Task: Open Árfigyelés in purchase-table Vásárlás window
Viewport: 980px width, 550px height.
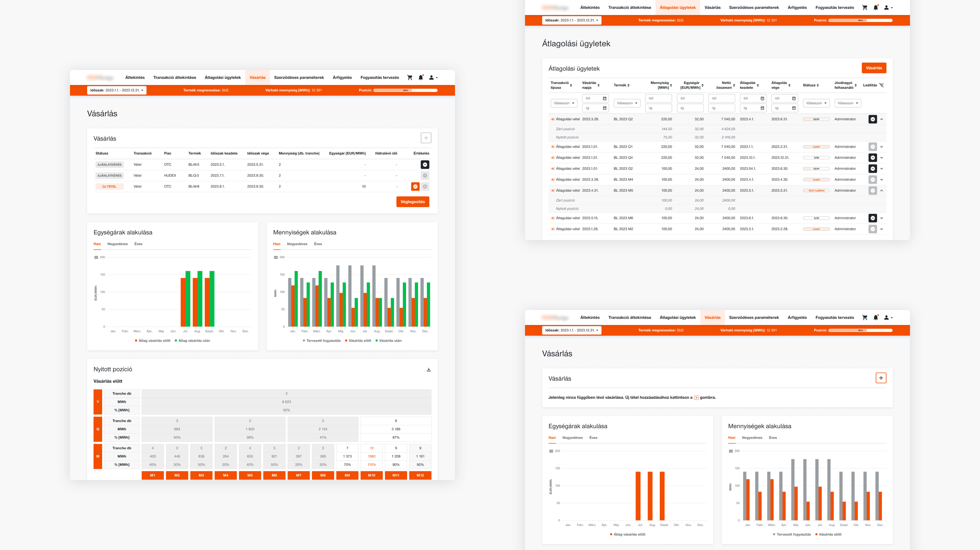Action: pyautogui.click(x=342, y=78)
